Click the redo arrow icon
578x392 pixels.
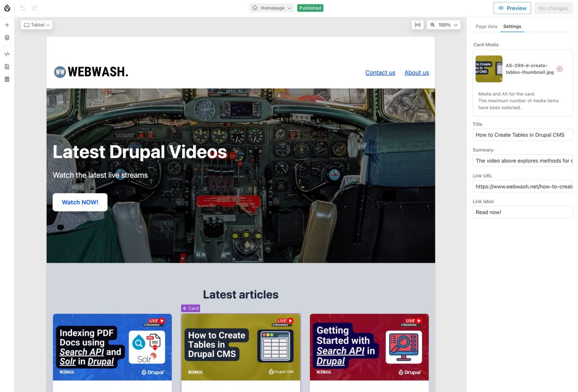(x=34, y=8)
